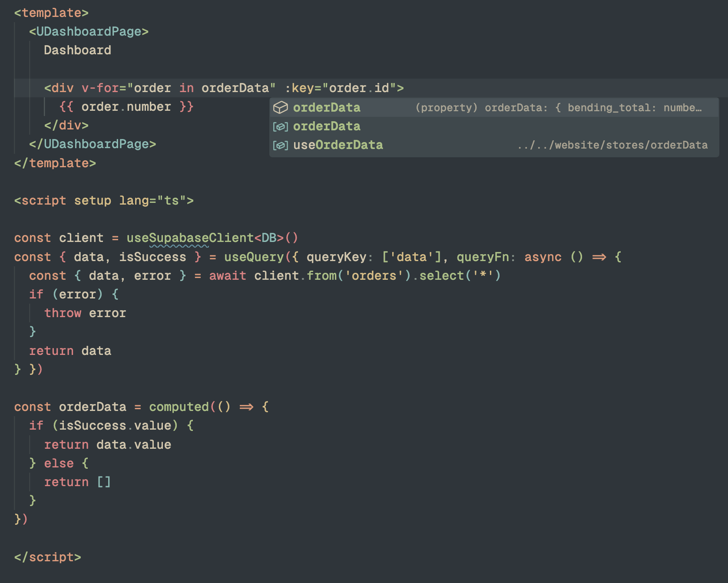Click the closing '</template>' tag
This screenshot has width=728, height=583.
pos(55,163)
